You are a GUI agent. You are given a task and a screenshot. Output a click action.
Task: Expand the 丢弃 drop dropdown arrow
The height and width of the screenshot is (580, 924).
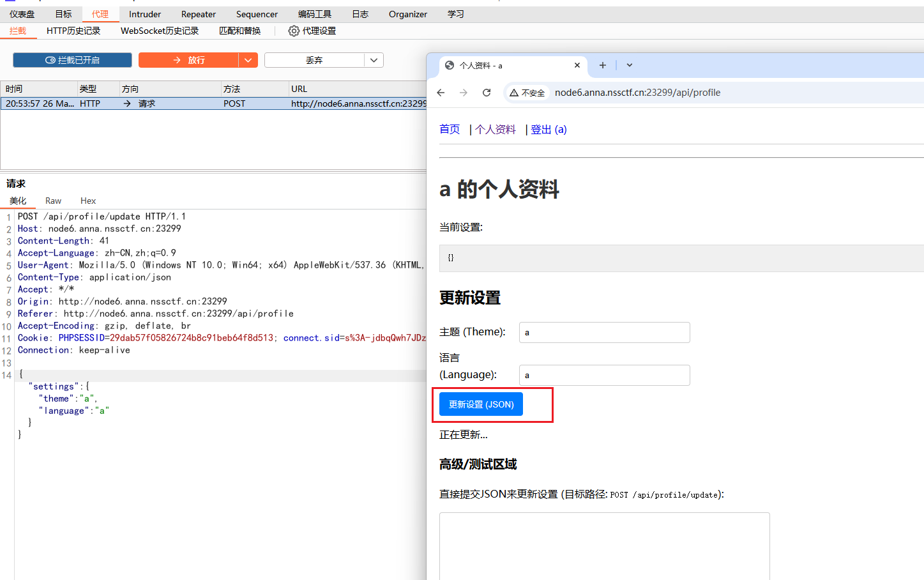click(x=374, y=60)
